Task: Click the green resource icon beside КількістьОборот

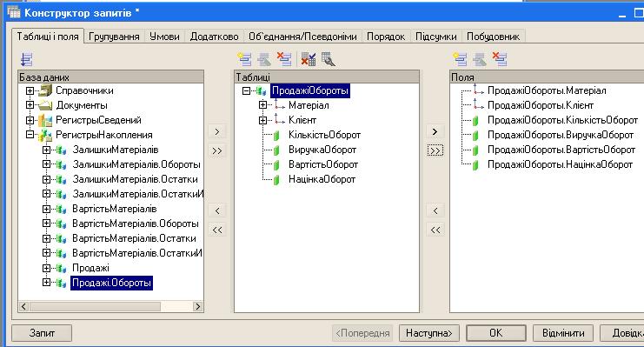Action: point(277,136)
